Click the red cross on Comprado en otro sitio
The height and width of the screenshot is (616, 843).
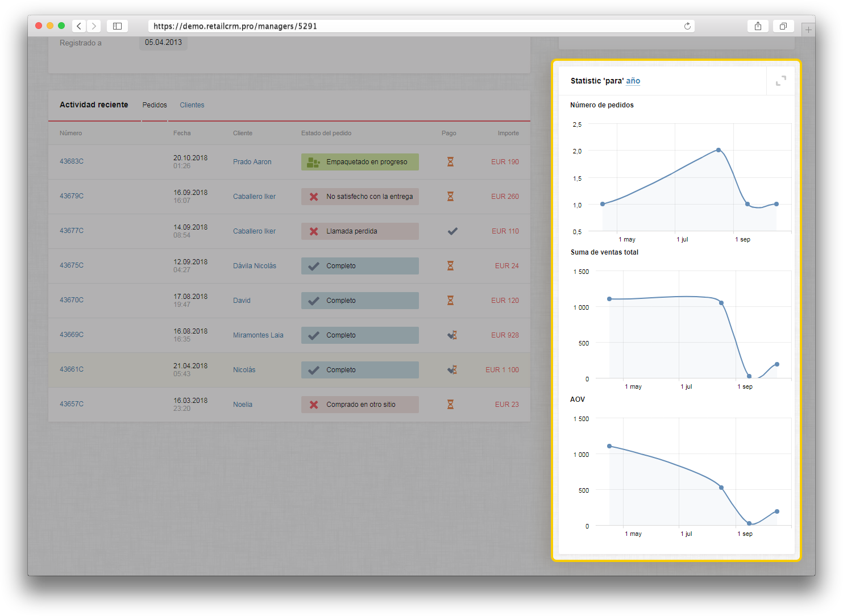314,405
